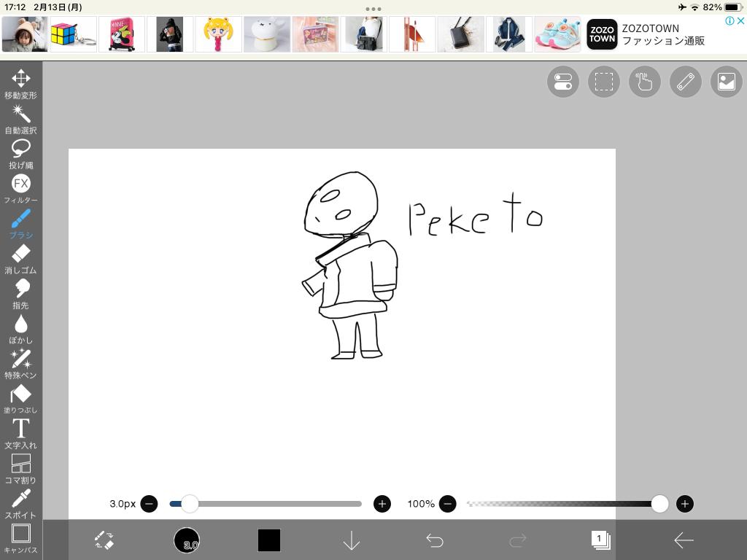Pick the 指先 smudge tool
The width and height of the screenshot is (747, 560).
pos(20,293)
